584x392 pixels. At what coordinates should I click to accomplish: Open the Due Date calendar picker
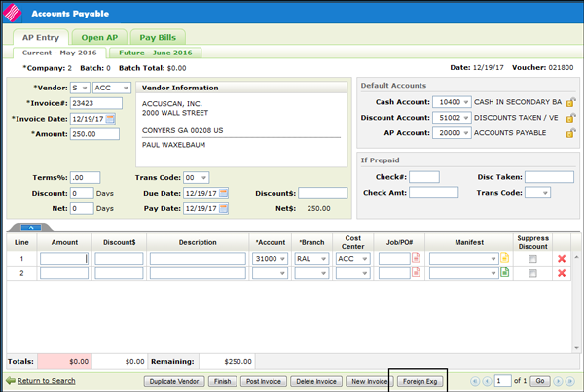[224, 194]
